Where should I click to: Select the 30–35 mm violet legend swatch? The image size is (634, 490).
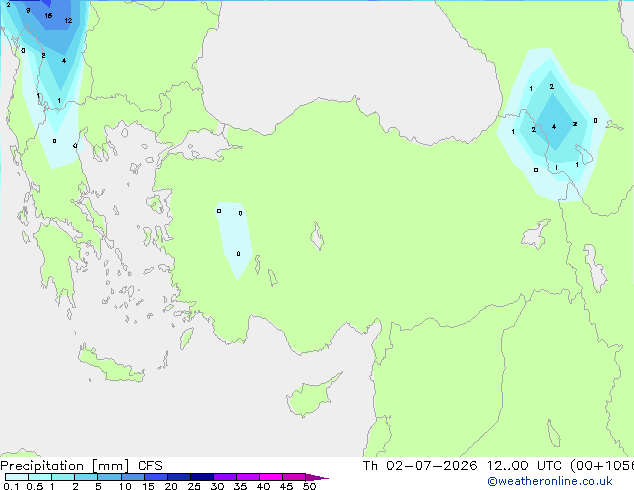point(225,477)
